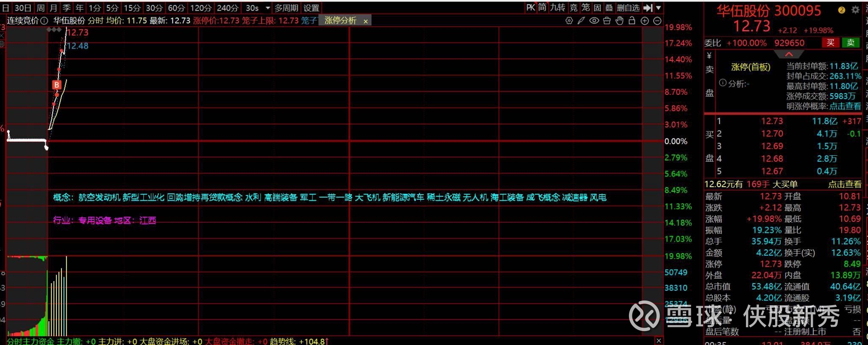Expand sell-side order book red chevron
Screen dimensions: 868x345
[788, 54]
